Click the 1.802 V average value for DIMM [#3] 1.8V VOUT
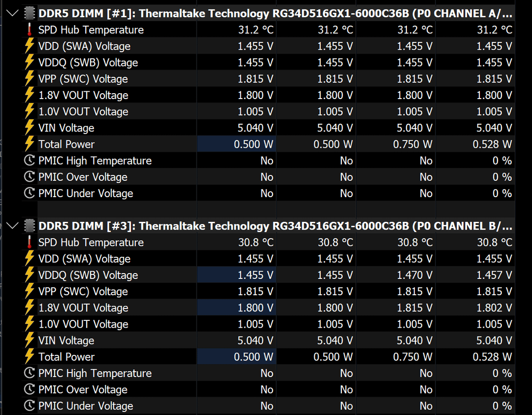 tap(494, 308)
